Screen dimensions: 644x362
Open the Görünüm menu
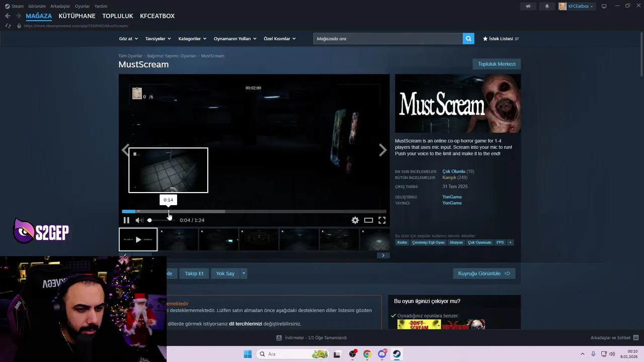tap(37, 6)
